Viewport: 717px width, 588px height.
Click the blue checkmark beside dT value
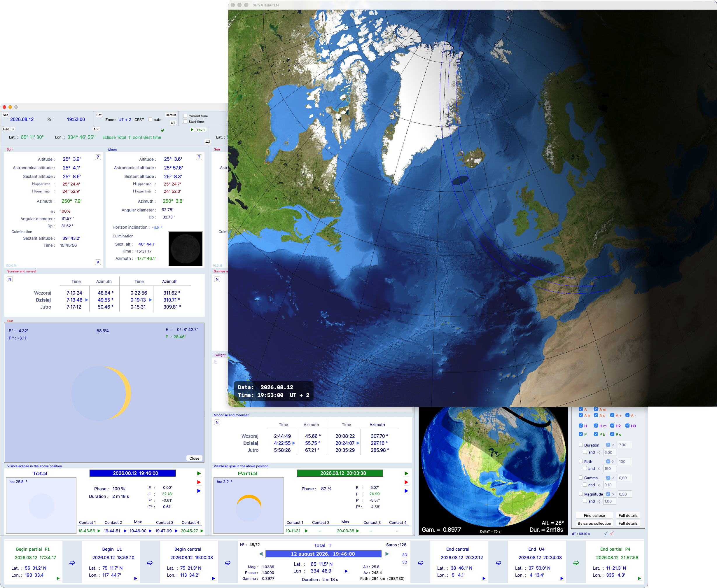pyautogui.click(x=606, y=533)
